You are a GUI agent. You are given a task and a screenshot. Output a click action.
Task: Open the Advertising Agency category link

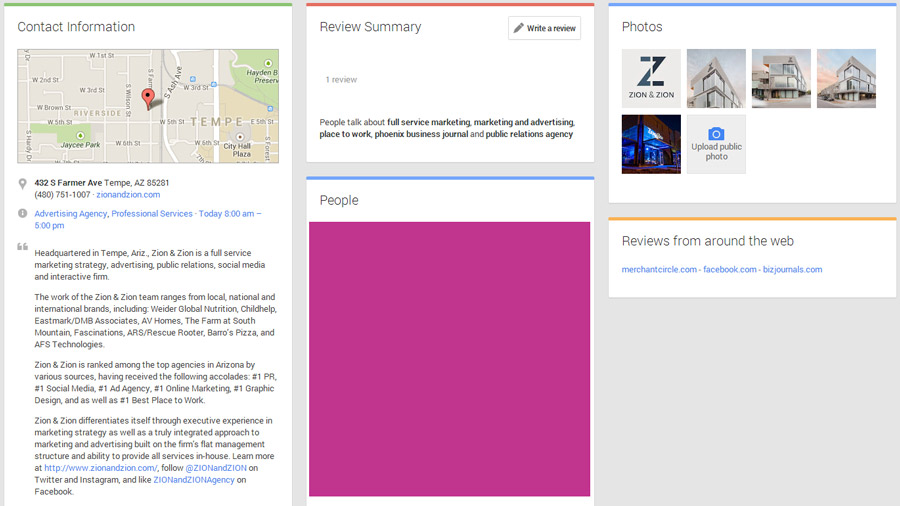tap(71, 213)
